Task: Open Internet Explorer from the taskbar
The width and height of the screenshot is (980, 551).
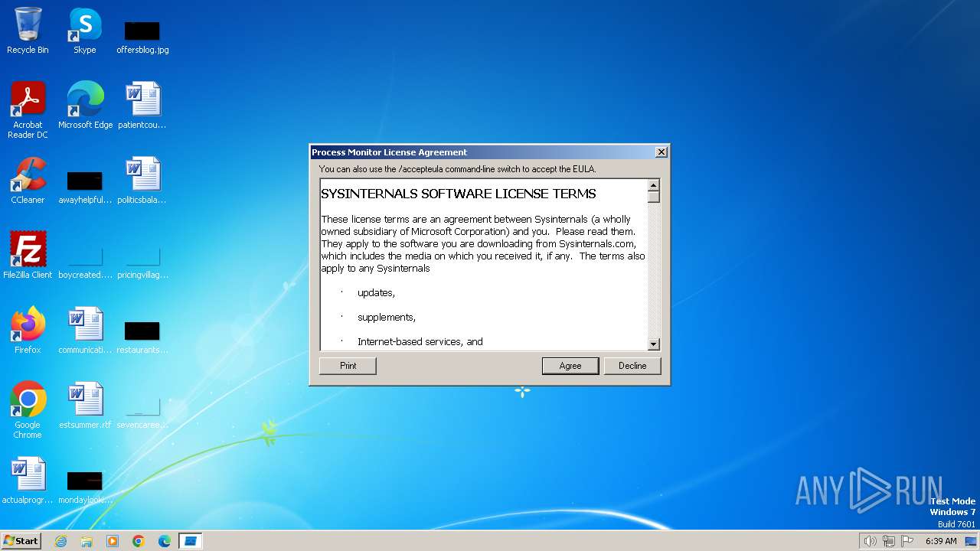Action: pos(60,541)
